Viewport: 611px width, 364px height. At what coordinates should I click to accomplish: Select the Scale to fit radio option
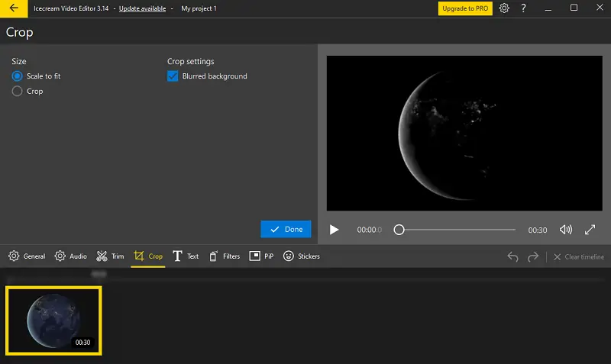pos(36,76)
